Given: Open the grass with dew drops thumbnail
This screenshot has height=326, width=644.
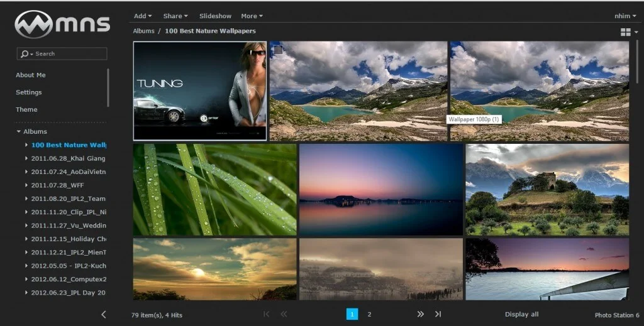Looking at the screenshot, I should (214, 189).
